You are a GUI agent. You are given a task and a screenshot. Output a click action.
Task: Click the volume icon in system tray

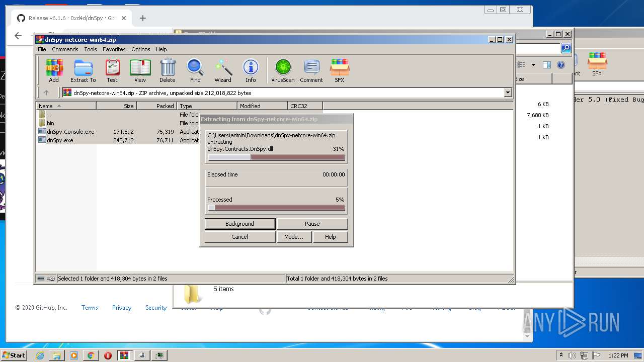point(572,355)
